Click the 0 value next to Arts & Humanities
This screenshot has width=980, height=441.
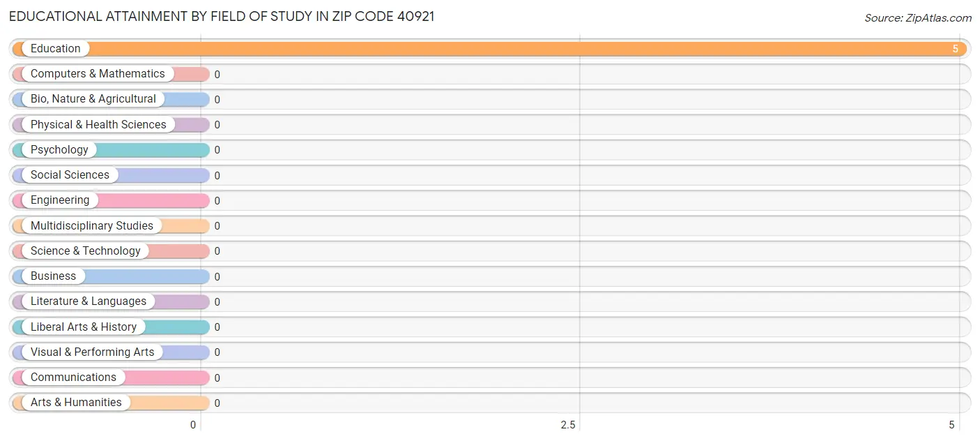[217, 403]
